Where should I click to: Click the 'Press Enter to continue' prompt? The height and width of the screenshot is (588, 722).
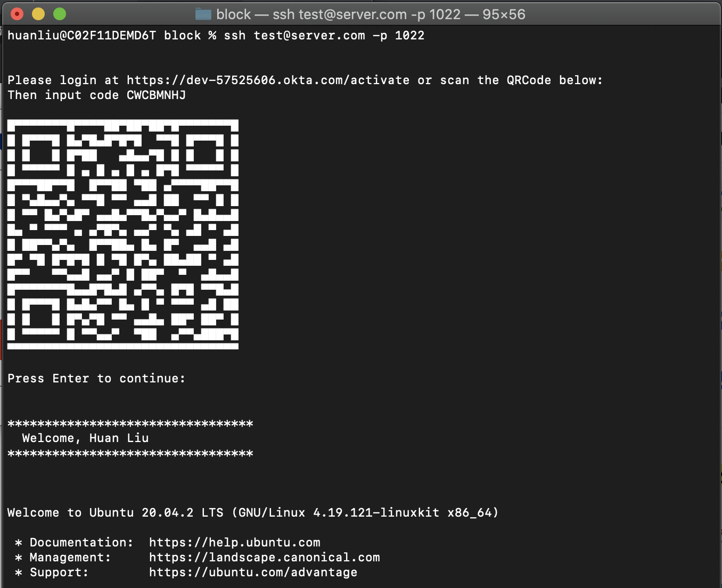pos(96,379)
